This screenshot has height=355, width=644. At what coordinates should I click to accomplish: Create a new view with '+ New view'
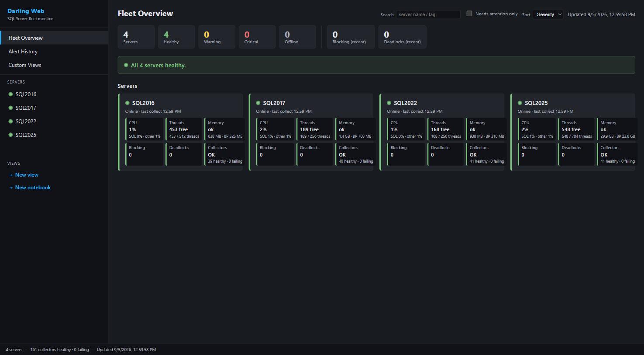pyautogui.click(x=24, y=175)
